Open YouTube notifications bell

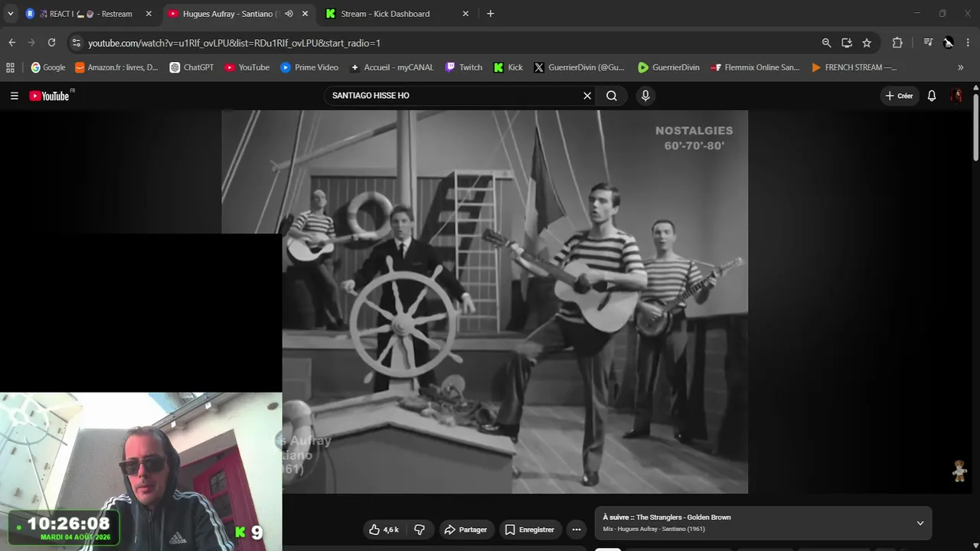(x=932, y=96)
